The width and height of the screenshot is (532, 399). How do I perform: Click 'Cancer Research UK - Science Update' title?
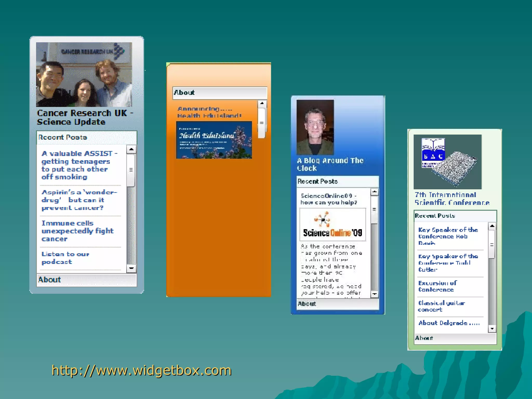(85, 117)
